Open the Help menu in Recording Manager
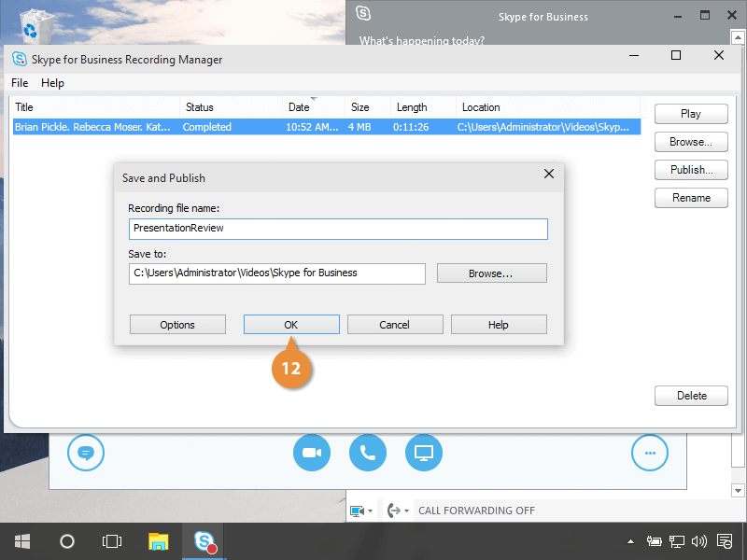This screenshot has width=747, height=560. click(x=52, y=83)
